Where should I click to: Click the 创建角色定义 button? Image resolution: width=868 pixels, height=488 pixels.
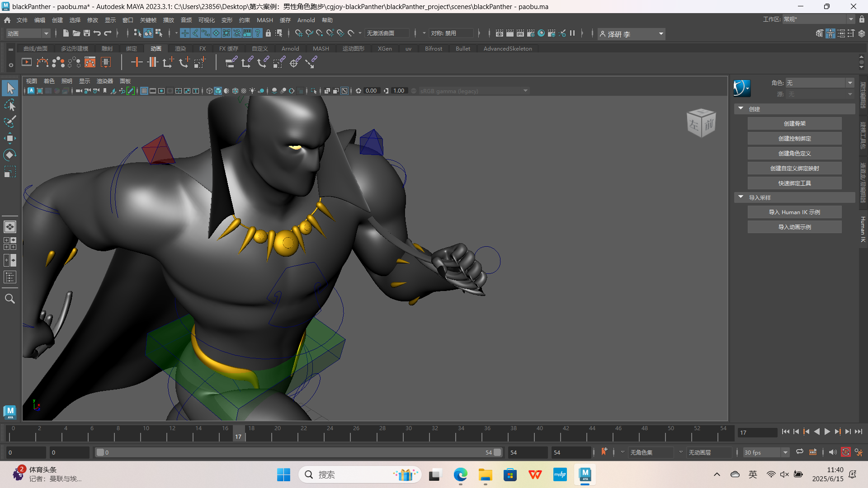tap(794, 153)
